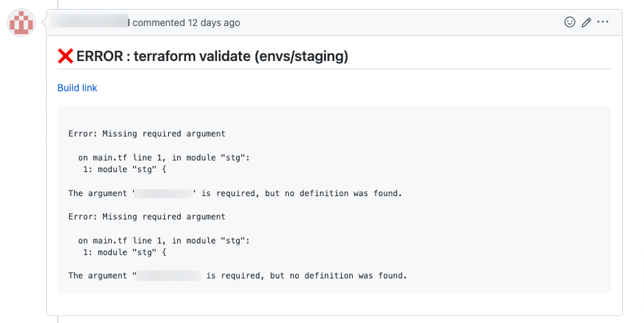Click the first '1: module "stg" {' line
The height and width of the screenshot is (323, 644).
[125, 169]
